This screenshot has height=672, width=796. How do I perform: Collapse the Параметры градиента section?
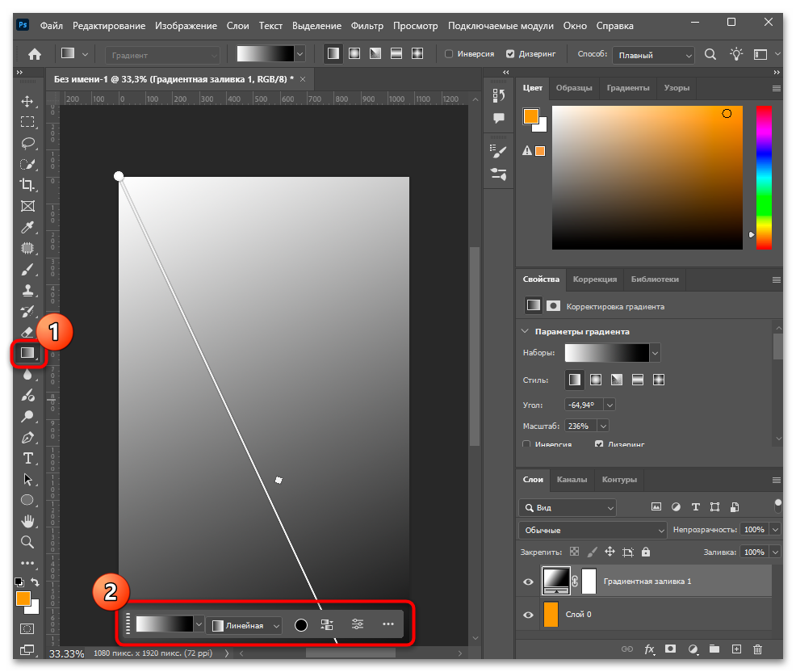coord(525,331)
